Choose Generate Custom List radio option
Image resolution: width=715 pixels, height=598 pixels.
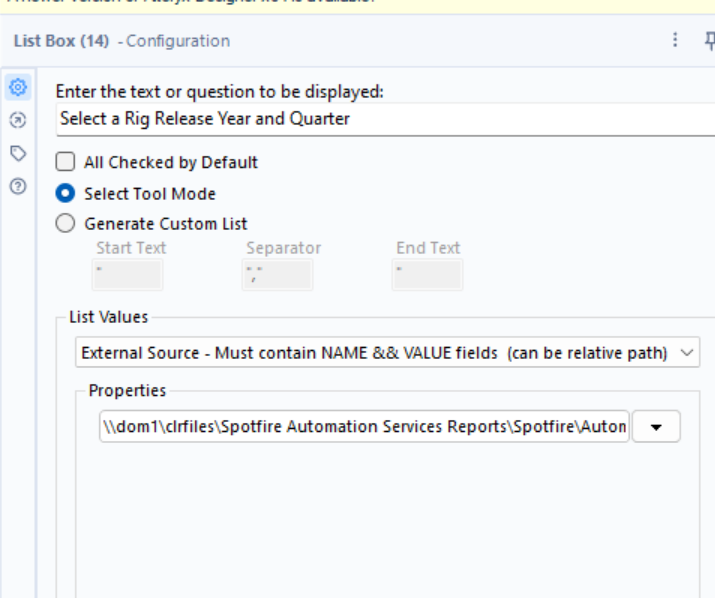[x=65, y=224]
